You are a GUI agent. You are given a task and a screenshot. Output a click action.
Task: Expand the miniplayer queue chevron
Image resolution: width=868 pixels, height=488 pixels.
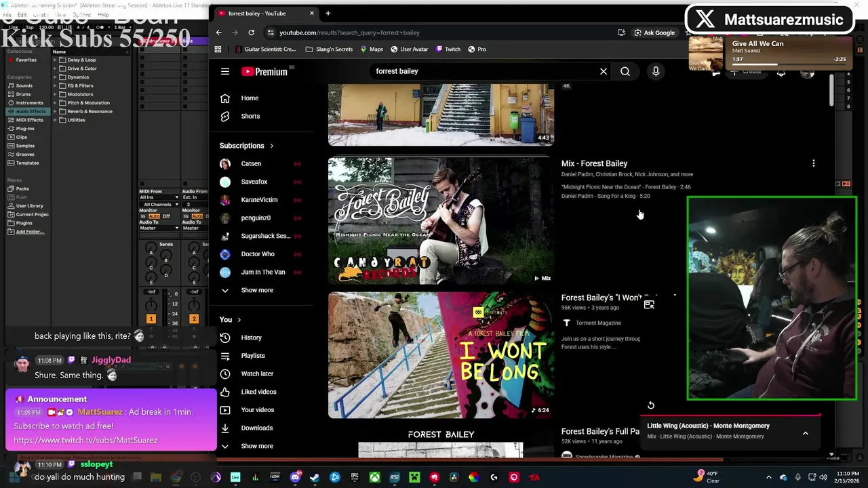[x=805, y=433]
